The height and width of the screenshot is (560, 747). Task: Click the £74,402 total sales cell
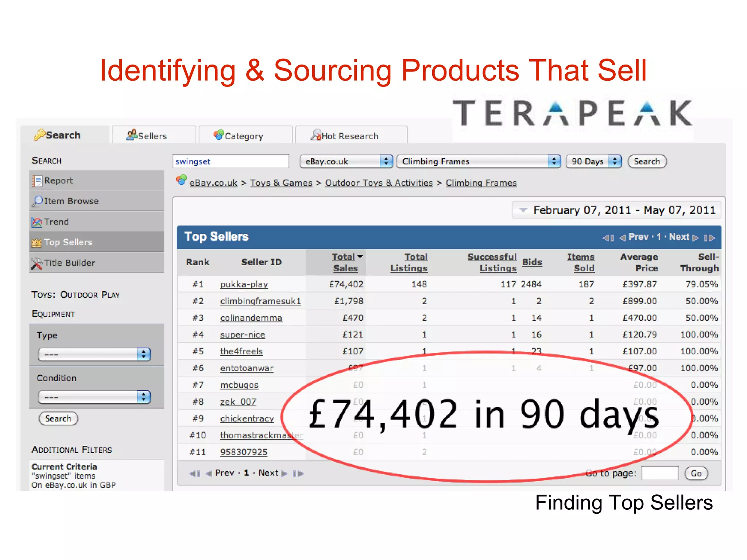click(346, 284)
